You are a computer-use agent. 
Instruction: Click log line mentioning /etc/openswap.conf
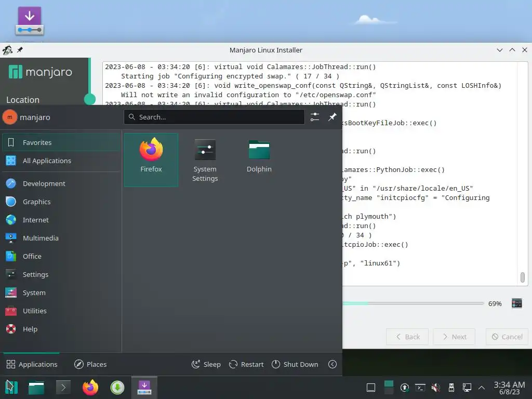pos(248,95)
